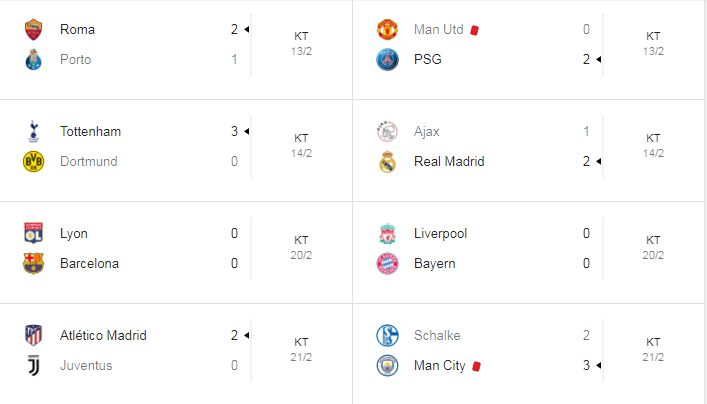The height and width of the screenshot is (404, 707).
Task: Click the Porto club crest icon
Action: tap(33, 60)
